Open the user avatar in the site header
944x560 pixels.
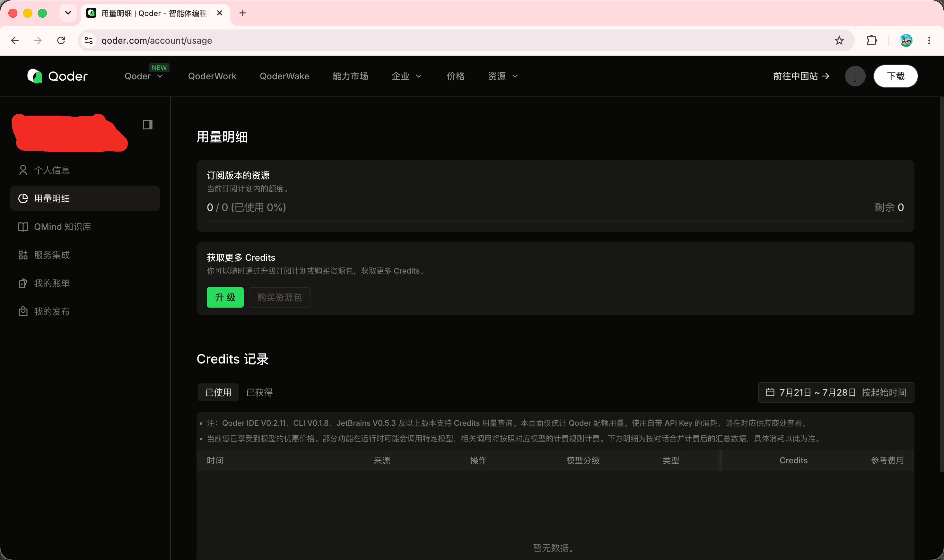(855, 76)
